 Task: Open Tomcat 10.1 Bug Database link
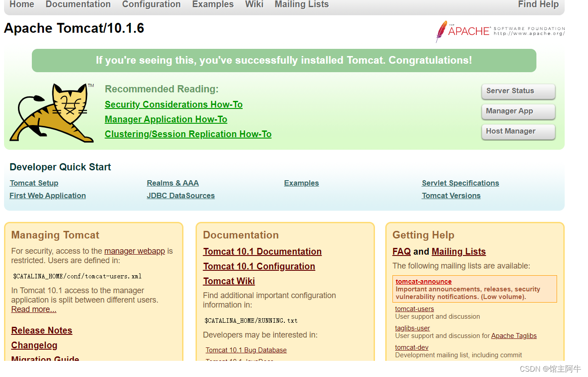pyautogui.click(x=246, y=350)
